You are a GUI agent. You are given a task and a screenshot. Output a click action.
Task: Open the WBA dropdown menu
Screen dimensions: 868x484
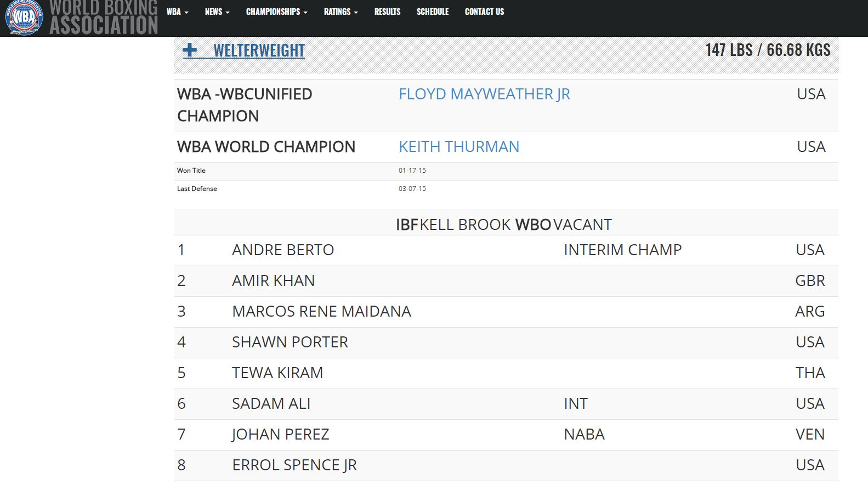click(177, 12)
